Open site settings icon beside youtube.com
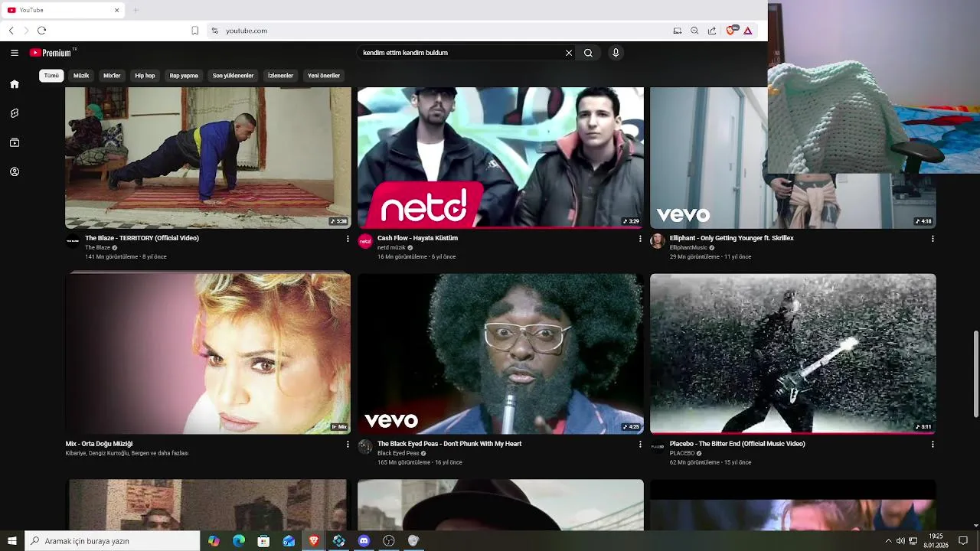 [215, 31]
